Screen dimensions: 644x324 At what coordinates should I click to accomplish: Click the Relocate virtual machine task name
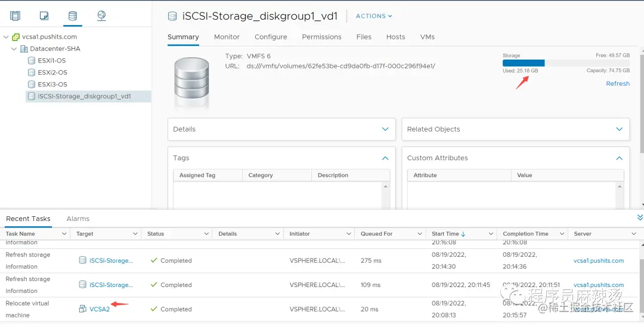(x=27, y=309)
